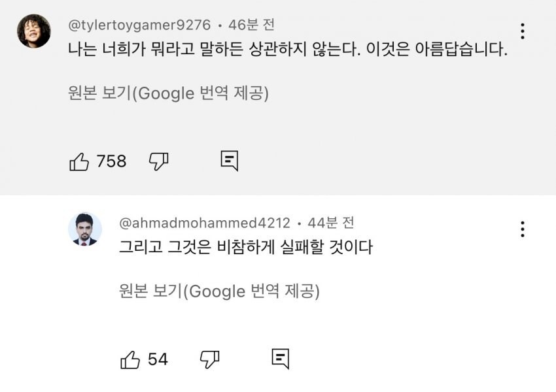Image resolution: width=556 pixels, height=392 pixels.
Task: Dislike the comment by @tylertoygamer9276
Action: pyautogui.click(x=159, y=161)
